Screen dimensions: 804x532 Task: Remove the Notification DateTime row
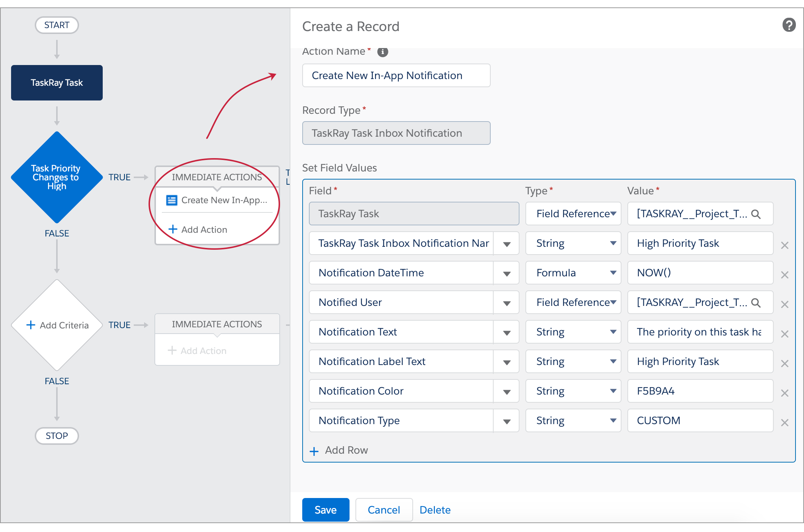click(x=785, y=275)
